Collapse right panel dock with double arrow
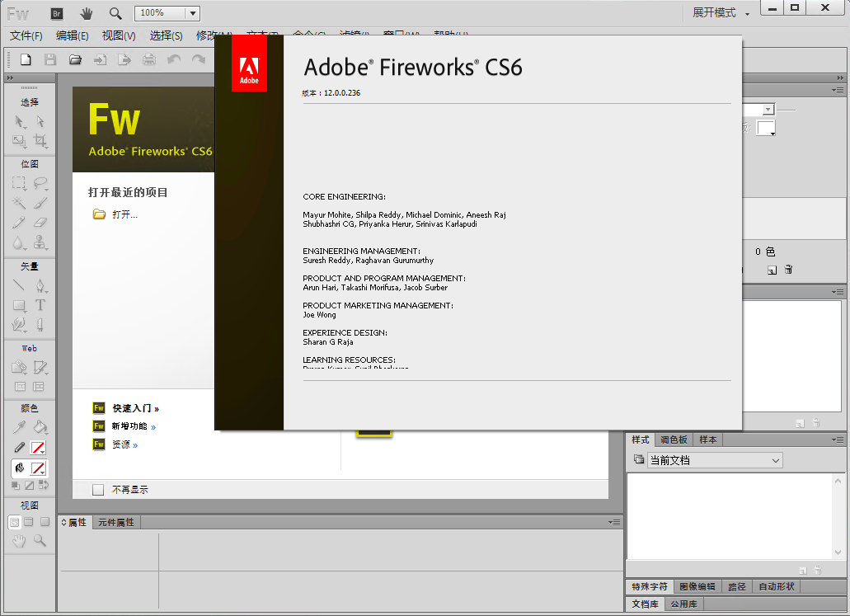 pos(840,78)
